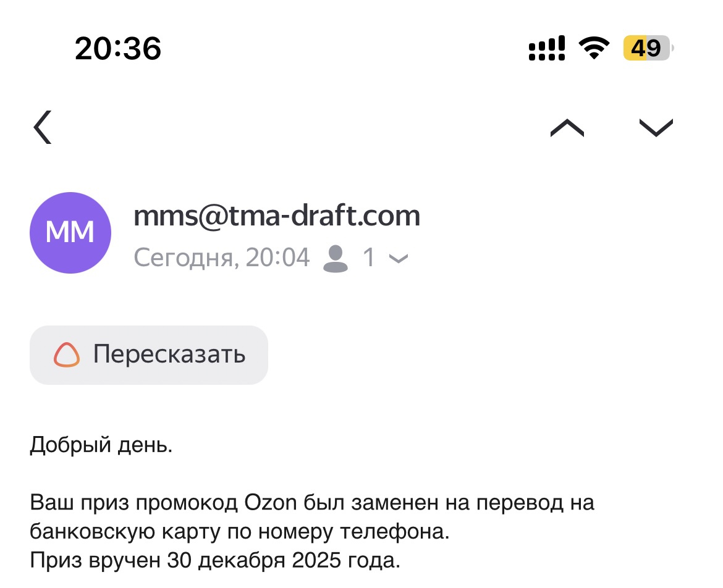The image size is (723, 588).
Task: Tap the status bar clock 20:36
Action: (x=118, y=48)
